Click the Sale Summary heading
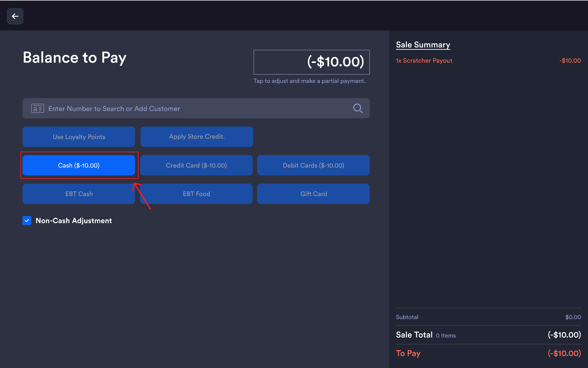 pos(423,45)
